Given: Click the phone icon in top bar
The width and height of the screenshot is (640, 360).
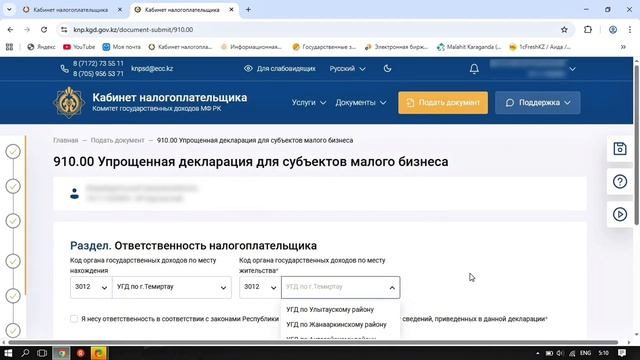Looking at the screenshot, I should tap(64, 69).
